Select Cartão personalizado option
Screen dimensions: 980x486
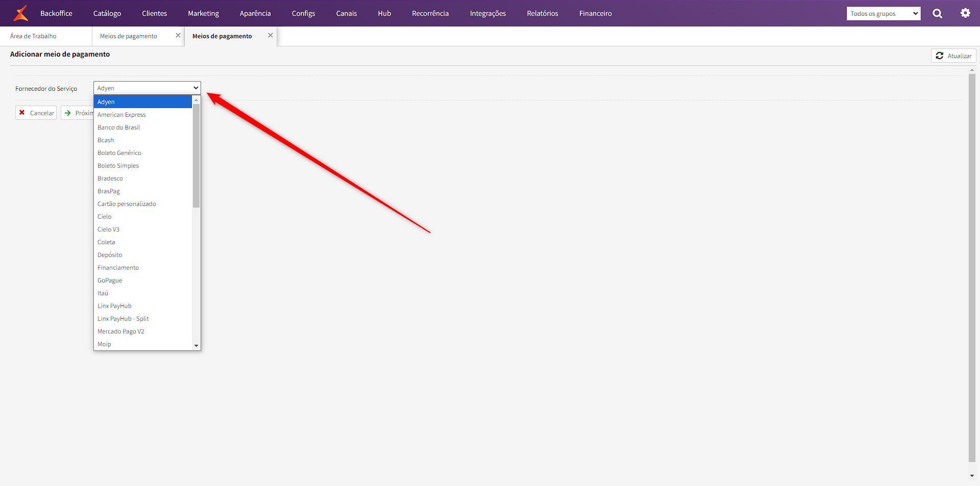pos(143,204)
